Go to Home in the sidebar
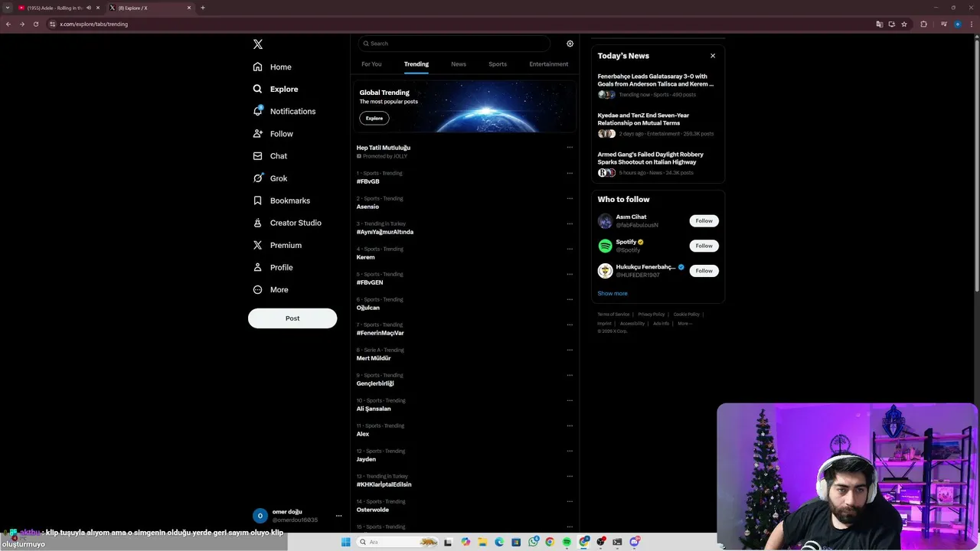The height and width of the screenshot is (551, 980). click(273, 67)
